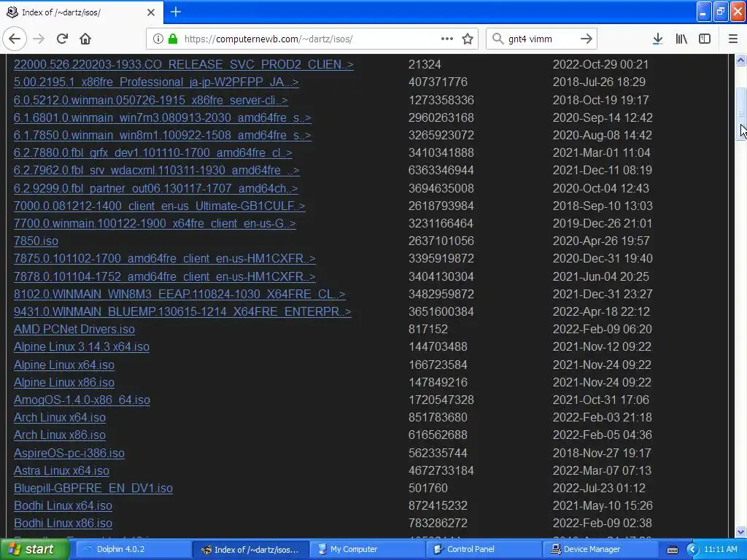
Task: Open the 6.2.9299.0.fbl_partner_out06 link
Action: tap(156, 188)
